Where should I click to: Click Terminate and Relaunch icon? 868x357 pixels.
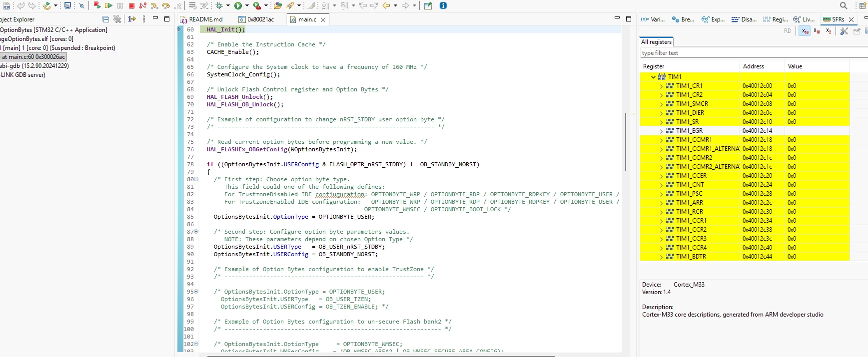[x=97, y=5]
